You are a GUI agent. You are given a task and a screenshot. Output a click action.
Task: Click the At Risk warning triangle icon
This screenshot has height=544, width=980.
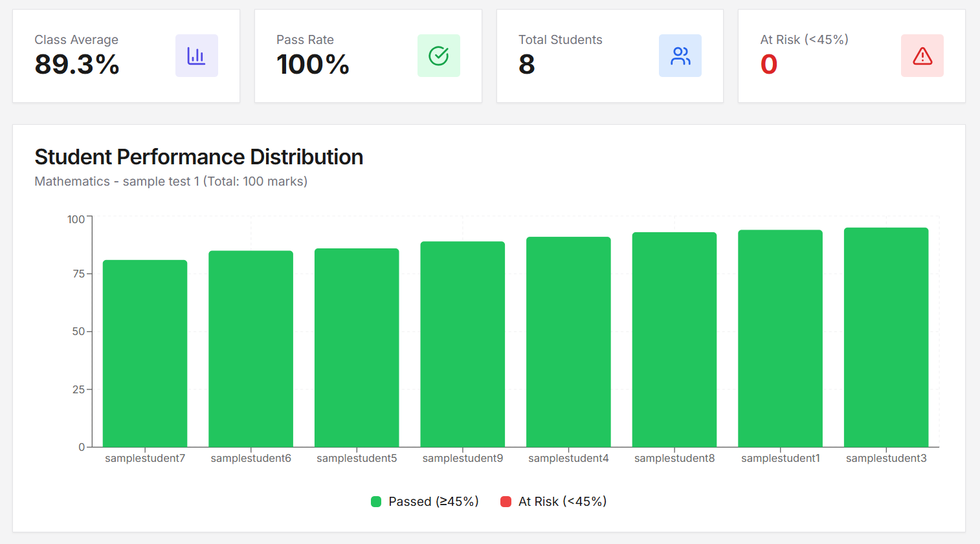[922, 56]
